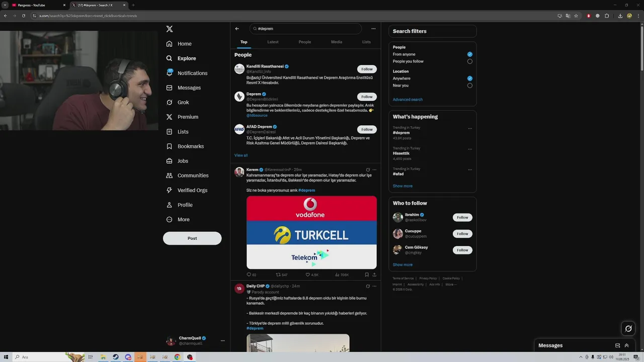Open Verified Orgs in the sidebar
Image resolution: width=644 pixels, height=362 pixels.
(x=186, y=190)
